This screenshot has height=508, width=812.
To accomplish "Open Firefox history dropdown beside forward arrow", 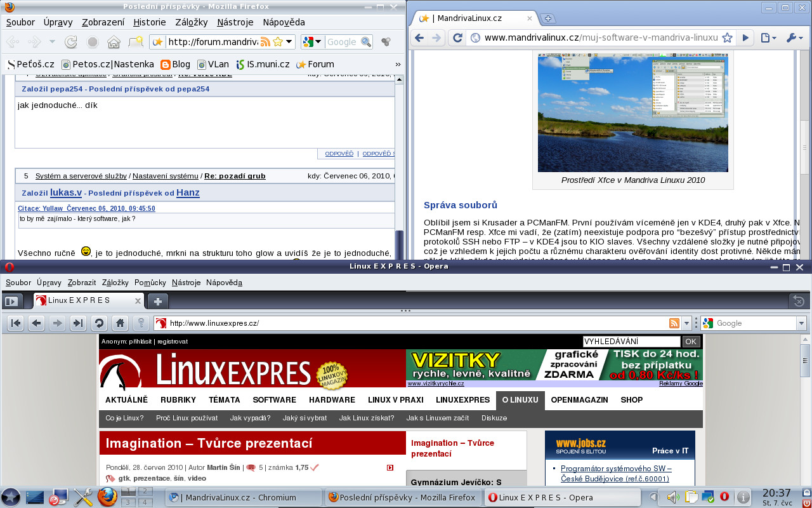I will pos(52,43).
